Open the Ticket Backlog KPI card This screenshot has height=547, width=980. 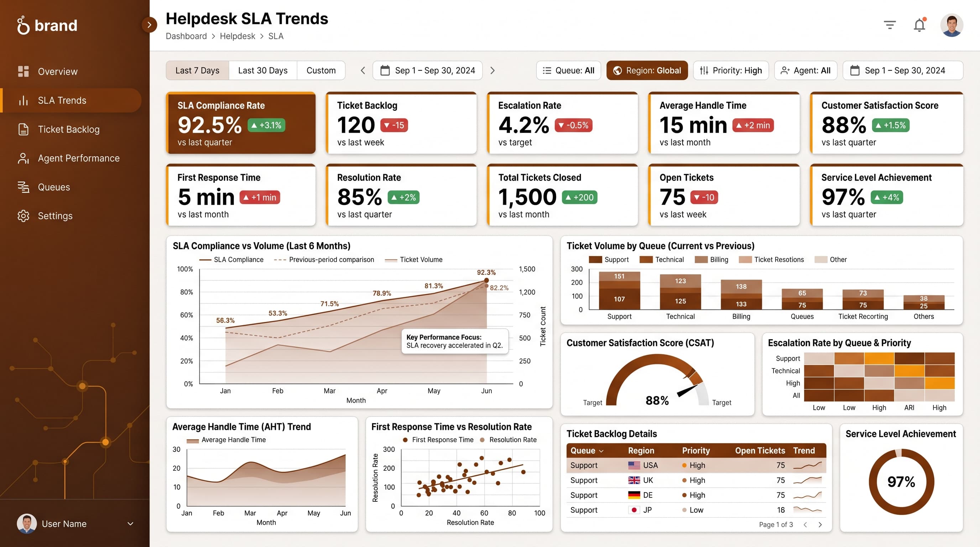tap(401, 123)
